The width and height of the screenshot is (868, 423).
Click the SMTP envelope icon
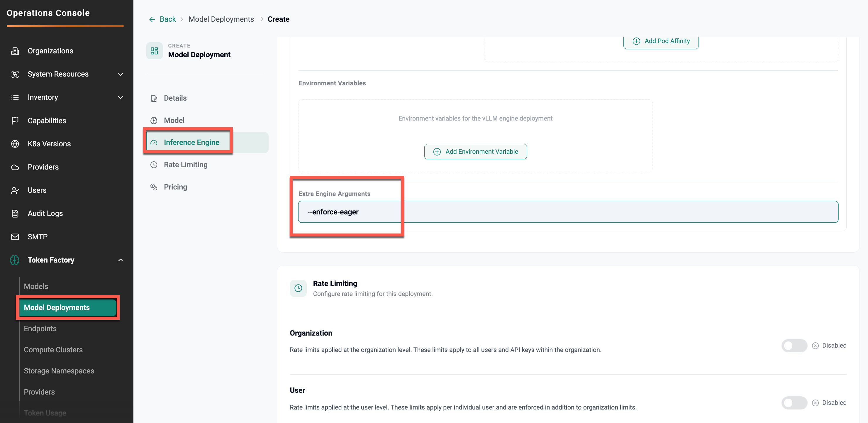pos(15,237)
